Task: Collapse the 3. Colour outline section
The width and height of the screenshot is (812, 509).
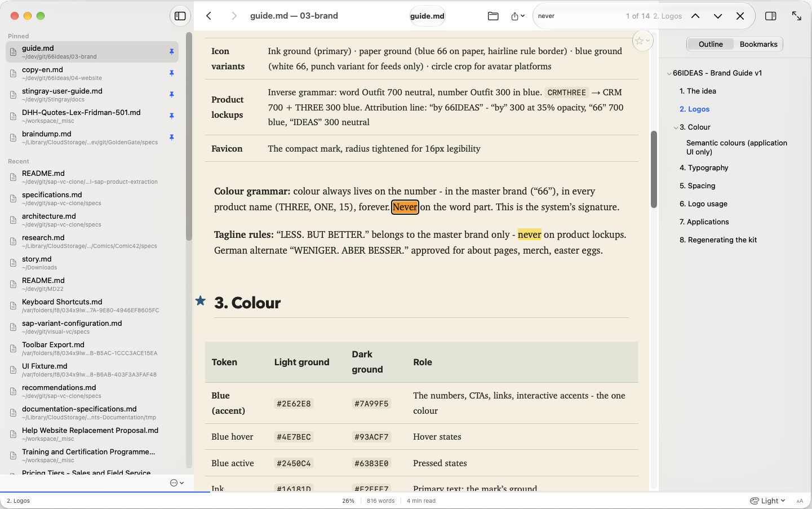Action: [676, 127]
